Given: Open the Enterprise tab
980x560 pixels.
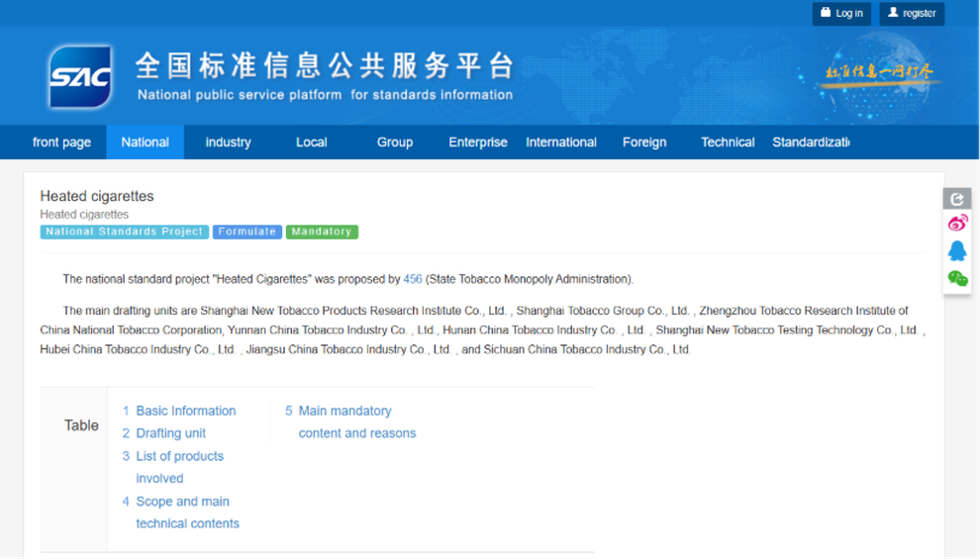Looking at the screenshot, I should point(477,142).
